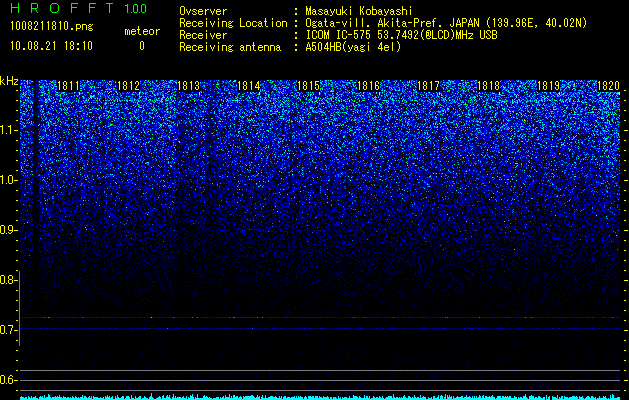The image size is (629, 400).
Task: Click the 1.0.0 version number
Action: click(136, 9)
